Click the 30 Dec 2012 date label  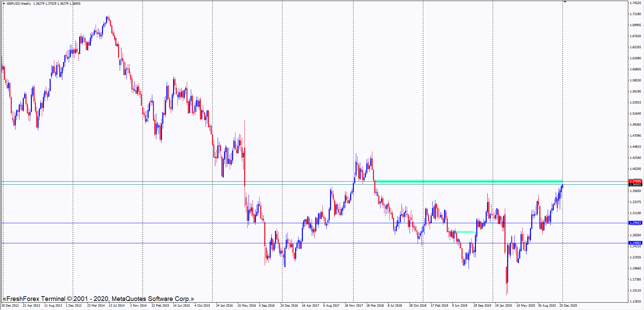tap(10, 306)
